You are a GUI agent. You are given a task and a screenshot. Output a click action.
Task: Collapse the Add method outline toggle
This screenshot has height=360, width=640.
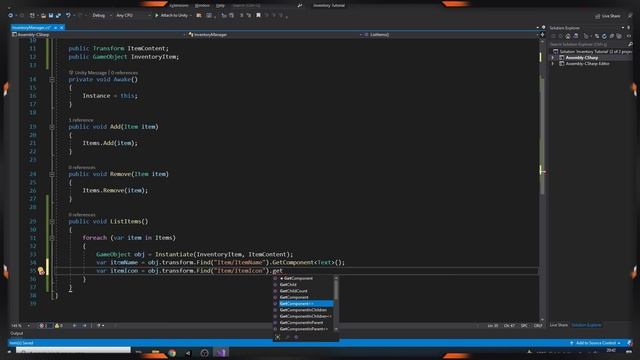pos(52,127)
